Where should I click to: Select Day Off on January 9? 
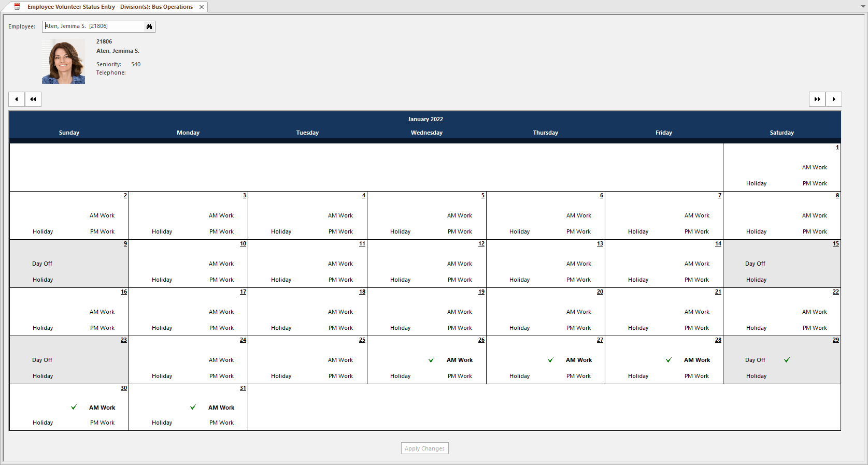(x=42, y=264)
